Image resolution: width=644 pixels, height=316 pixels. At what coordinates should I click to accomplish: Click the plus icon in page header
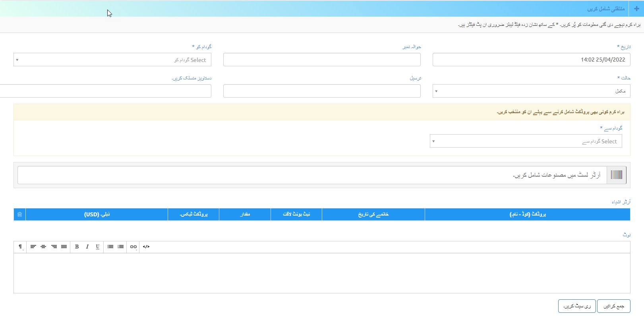click(636, 9)
